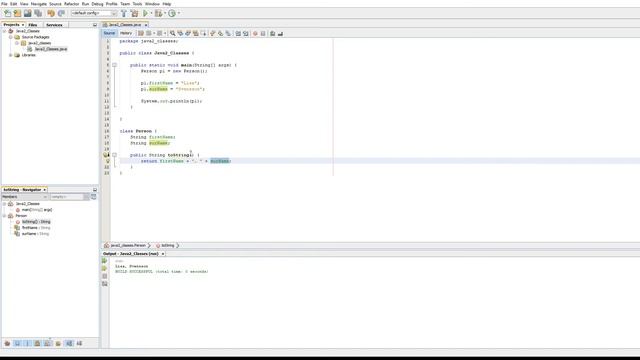The image size is (640, 360).
Task: Click the Undo toolbar icon
Action: [51, 13]
